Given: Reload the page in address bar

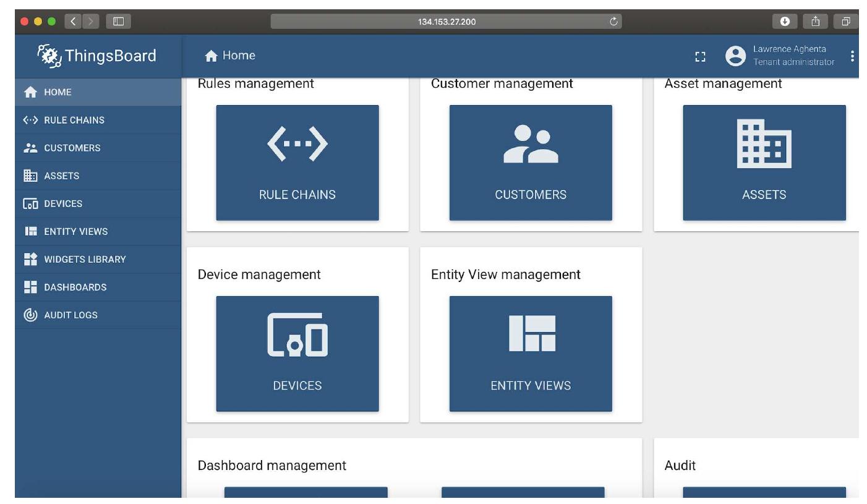Looking at the screenshot, I should (613, 22).
